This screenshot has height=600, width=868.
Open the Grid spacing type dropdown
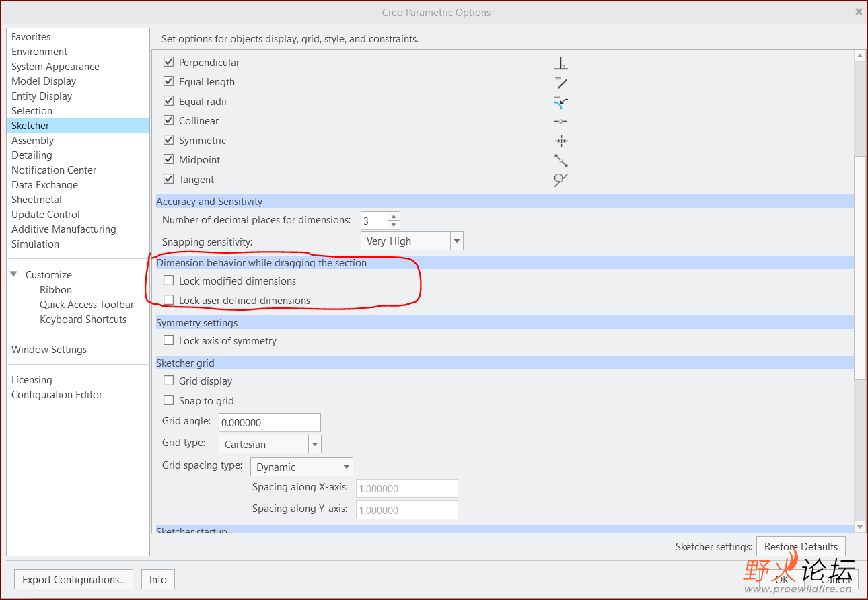click(x=347, y=467)
